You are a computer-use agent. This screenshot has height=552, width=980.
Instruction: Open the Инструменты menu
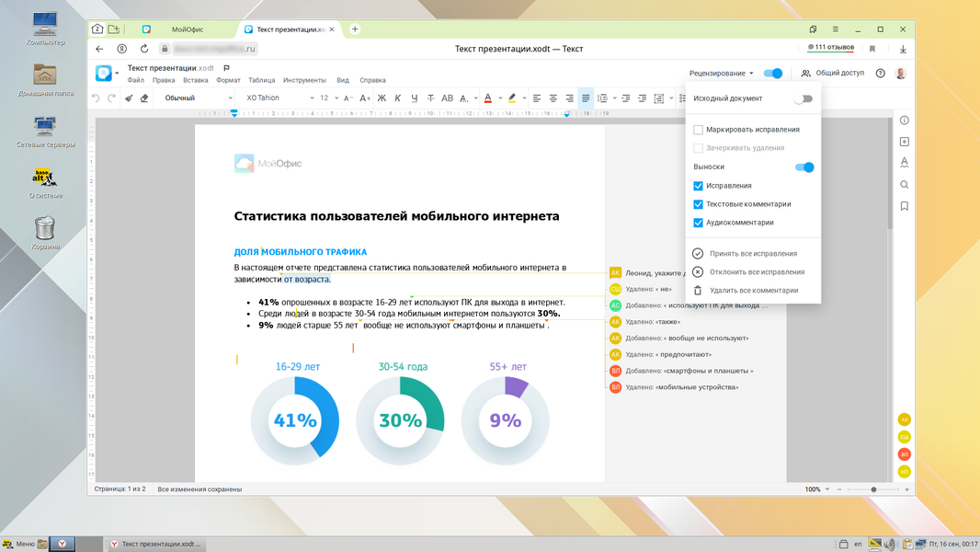pos(304,80)
